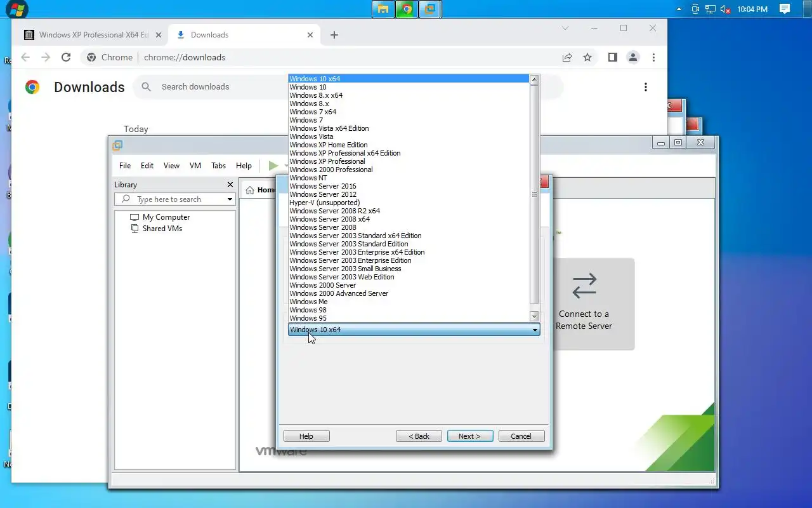
Task: Click the green power on play icon
Action: [273, 166]
